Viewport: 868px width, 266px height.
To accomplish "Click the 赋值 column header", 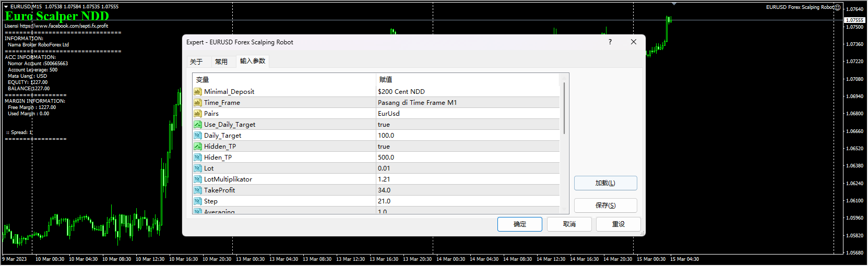I will tap(467, 80).
